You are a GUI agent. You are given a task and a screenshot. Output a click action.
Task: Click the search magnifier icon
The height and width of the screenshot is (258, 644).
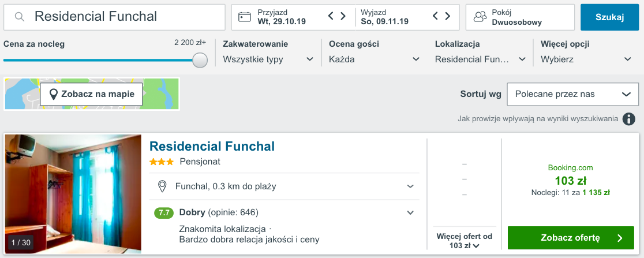[x=19, y=17]
